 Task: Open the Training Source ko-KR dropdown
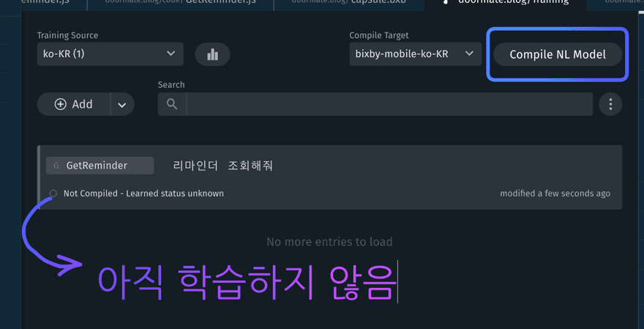110,54
